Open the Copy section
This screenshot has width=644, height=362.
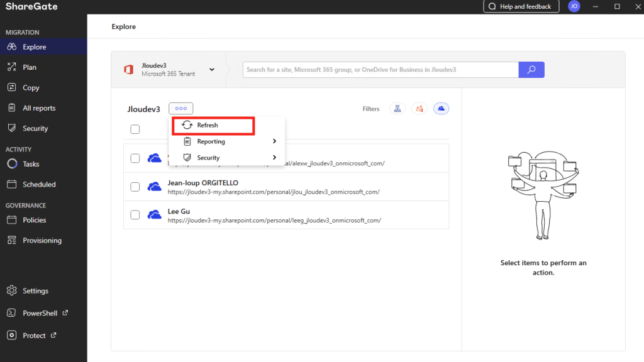pos(43,87)
